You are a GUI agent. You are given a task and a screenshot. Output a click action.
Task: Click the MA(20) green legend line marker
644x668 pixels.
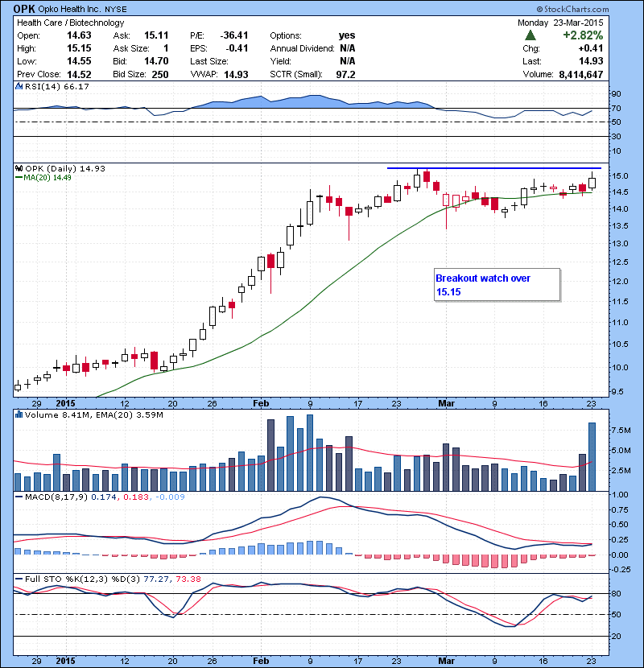(19, 178)
